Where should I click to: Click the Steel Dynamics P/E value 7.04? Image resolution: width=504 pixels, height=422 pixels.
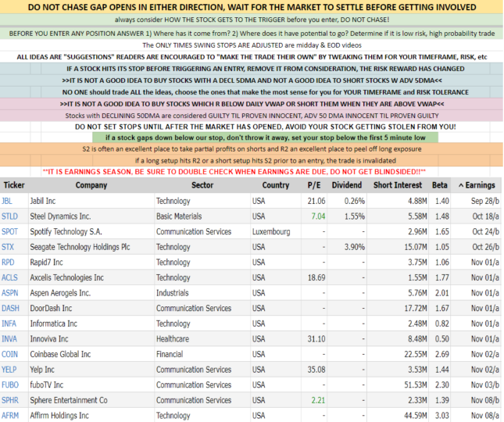click(317, 216)
